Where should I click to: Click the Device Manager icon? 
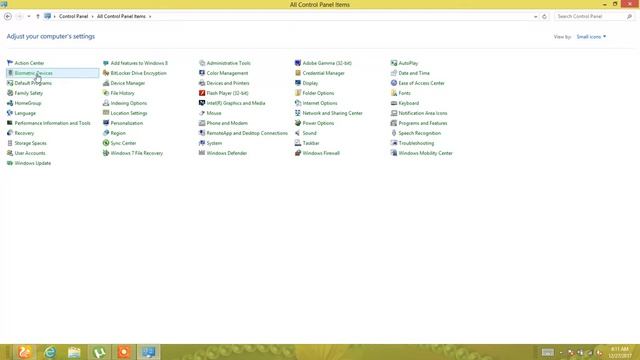click(x=106, y=83)
